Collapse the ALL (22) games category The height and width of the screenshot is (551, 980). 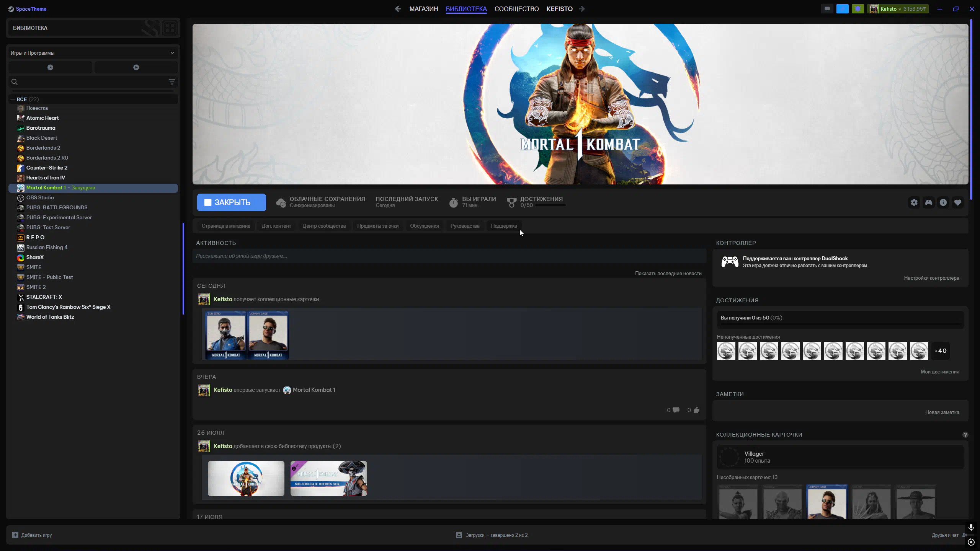coord(13,99)
